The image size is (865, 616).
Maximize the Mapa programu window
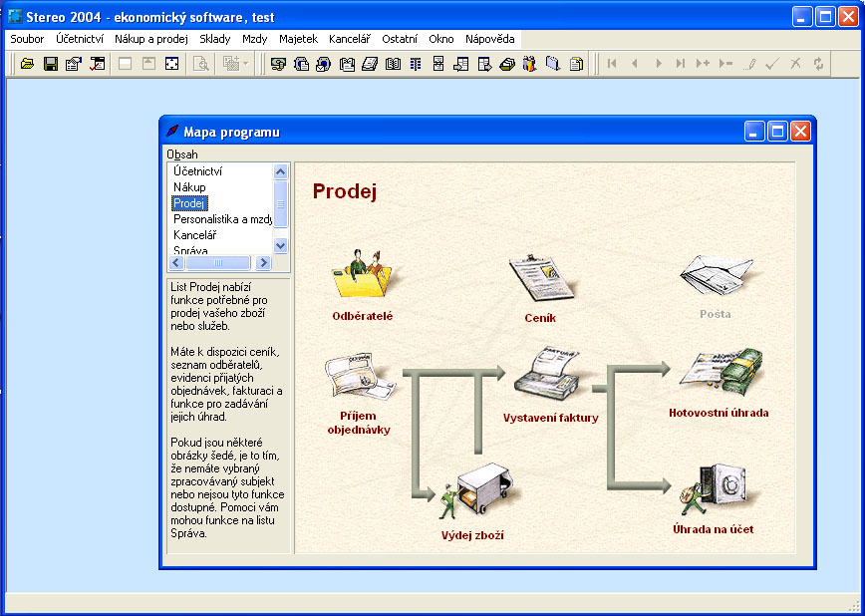tap(777, 132)
